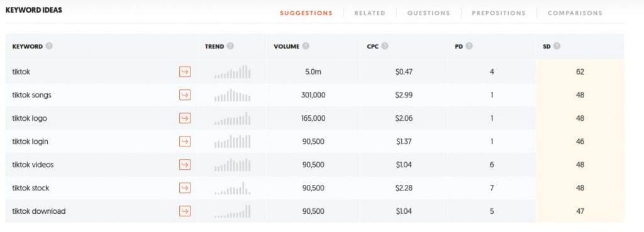
Task: Show help info icon beside KEYWORD header
Action: (49, 46)
